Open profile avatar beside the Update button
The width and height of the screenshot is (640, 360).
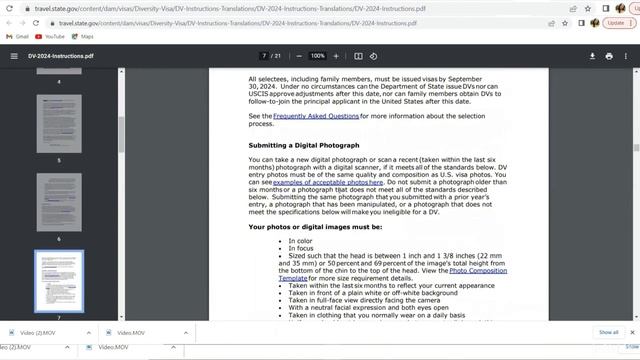595,23
